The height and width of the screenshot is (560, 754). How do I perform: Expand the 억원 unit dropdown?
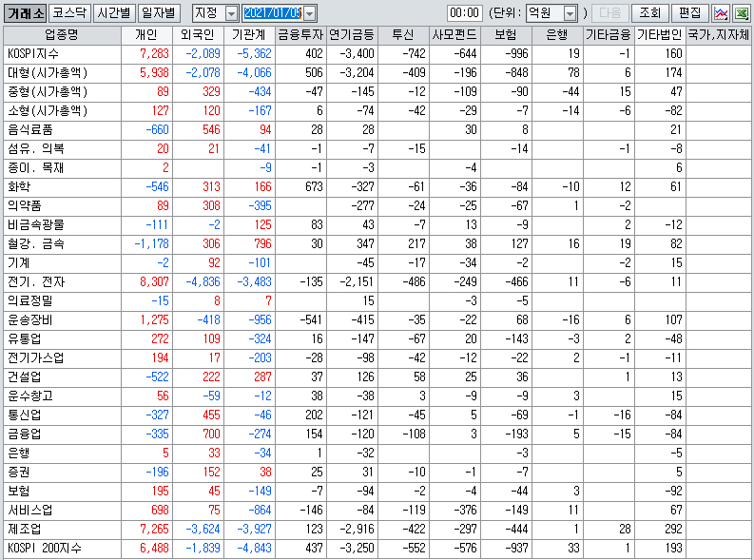tap(570, 13)
